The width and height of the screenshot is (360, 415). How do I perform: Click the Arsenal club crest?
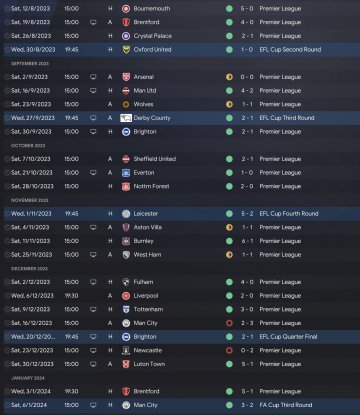[126, 77]
